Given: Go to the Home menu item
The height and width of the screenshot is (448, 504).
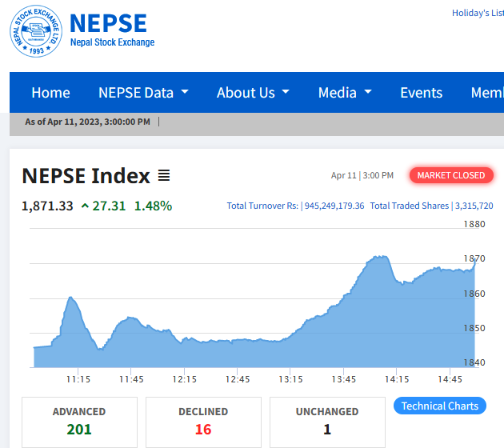Looking at the screenshot, I should 50,93.
